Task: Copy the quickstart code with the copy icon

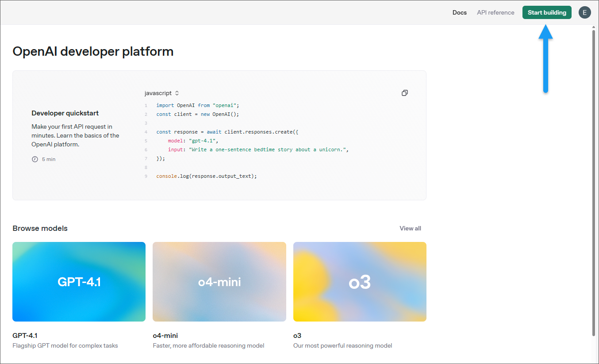Action: (404, 93)
